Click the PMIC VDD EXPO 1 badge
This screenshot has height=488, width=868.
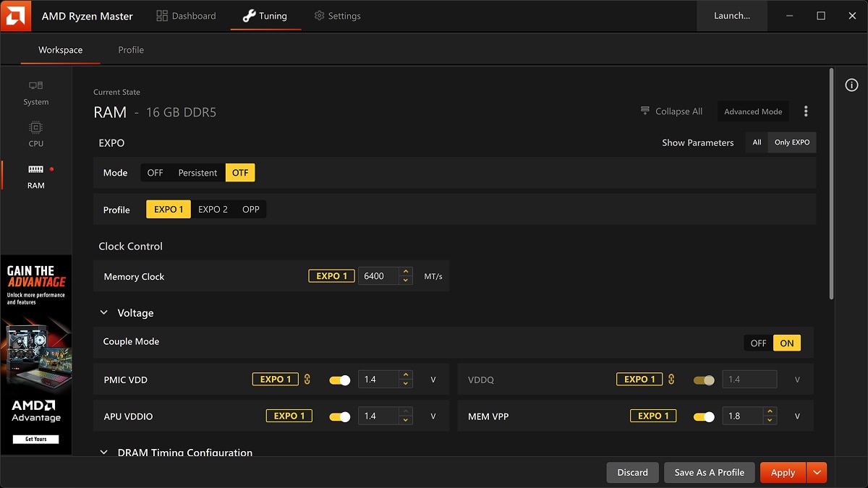point(275,380)
